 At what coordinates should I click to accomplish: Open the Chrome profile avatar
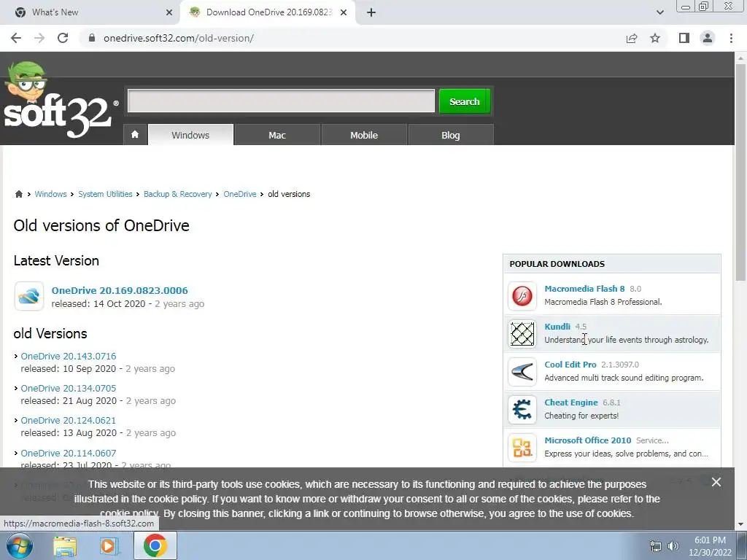(708, 38)
